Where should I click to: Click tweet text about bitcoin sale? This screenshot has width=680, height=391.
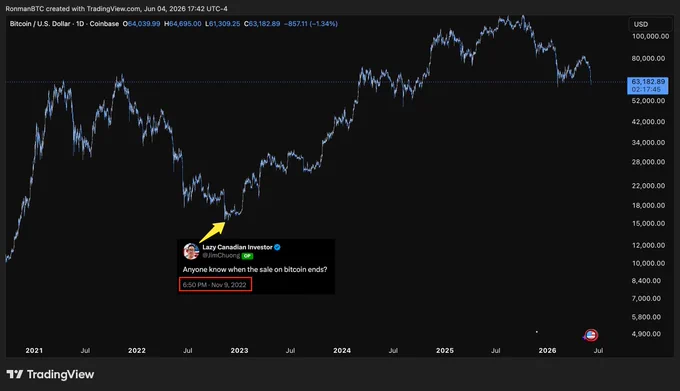click(x=255, y=269)
